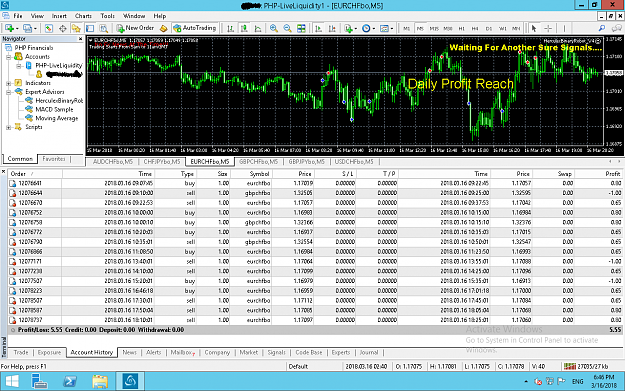The image size is (625, 391).
Task: Open the Charts menu
Action: (83, 16)
